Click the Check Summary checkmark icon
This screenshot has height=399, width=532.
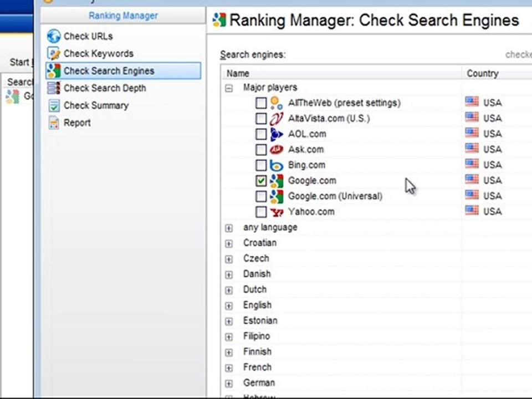[54, 105]
